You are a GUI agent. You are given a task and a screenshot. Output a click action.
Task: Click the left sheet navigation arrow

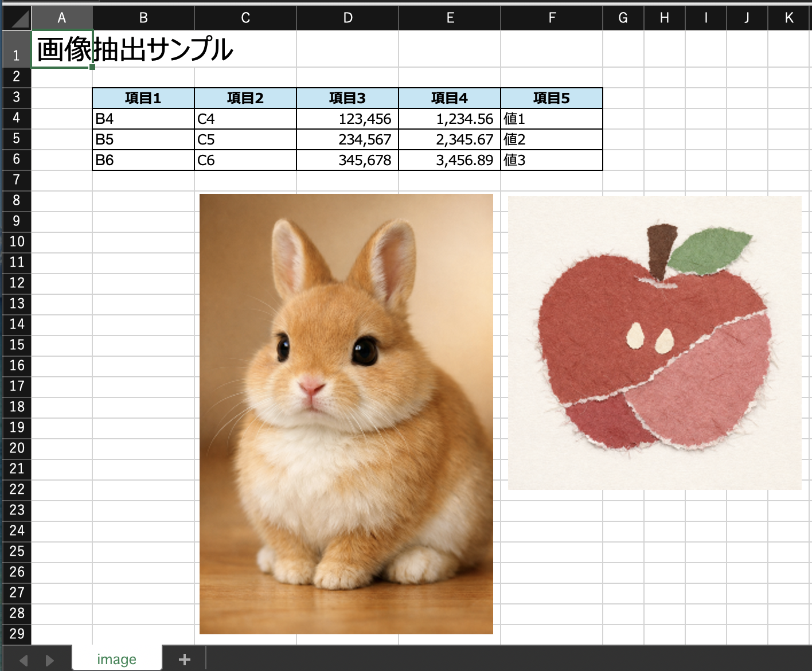pos(23,658)
